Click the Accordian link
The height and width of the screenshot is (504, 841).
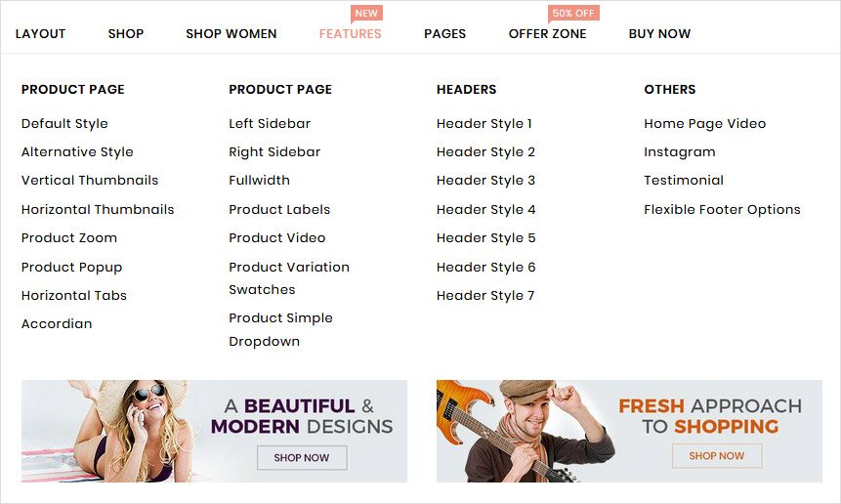tap(57, 324)
